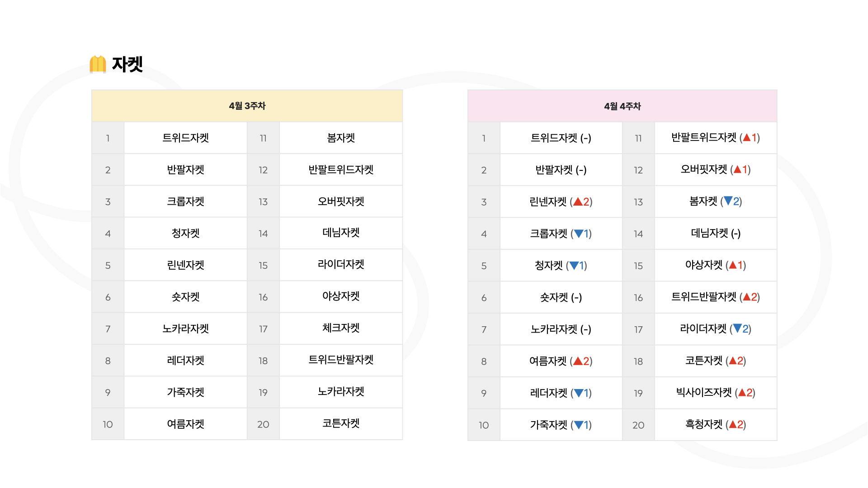Click 체크자켓 in the week 3 table

coord(341,328)
